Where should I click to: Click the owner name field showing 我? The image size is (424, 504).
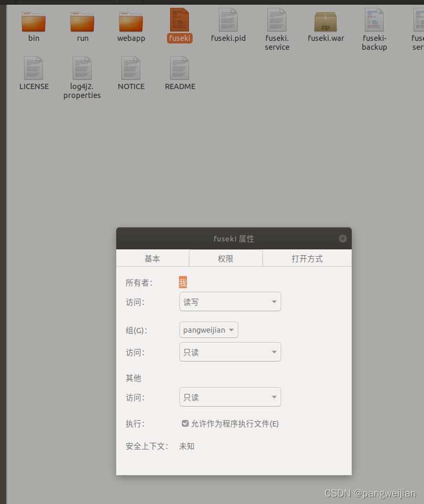pos(183,282)
